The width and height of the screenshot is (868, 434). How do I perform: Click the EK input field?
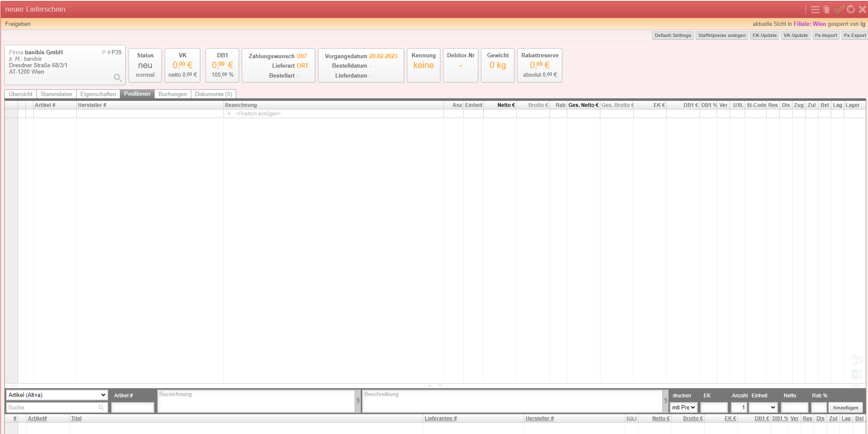pos(714,407)
